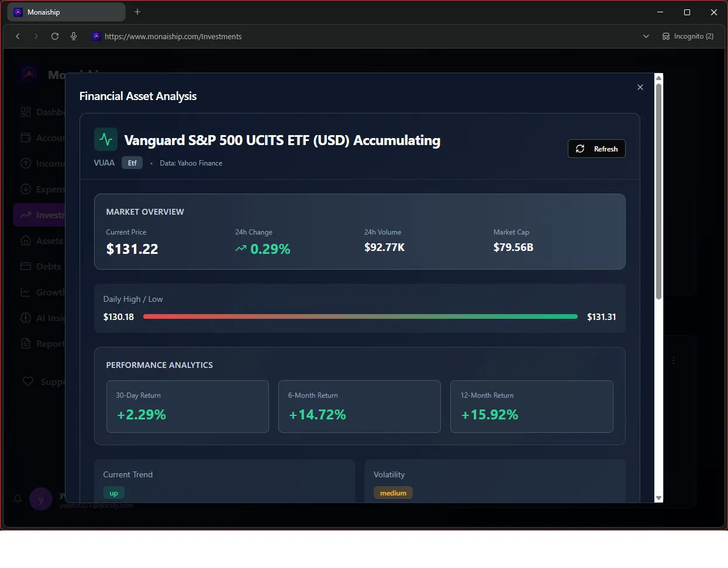Click the Support heart icon in sidebar

pyautogui.click(x=28, y=381)
